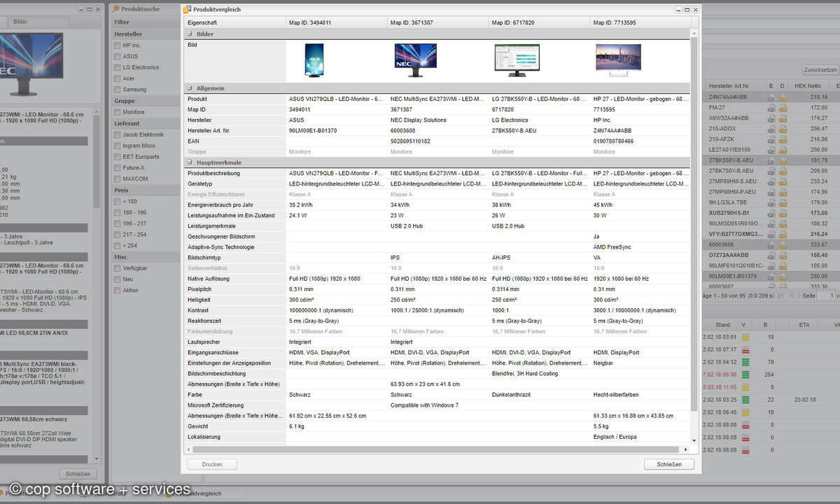This screenshot has height=504, width=840.
Task: Click the red availability icon at 07:17
Action: tap(745, 349)
